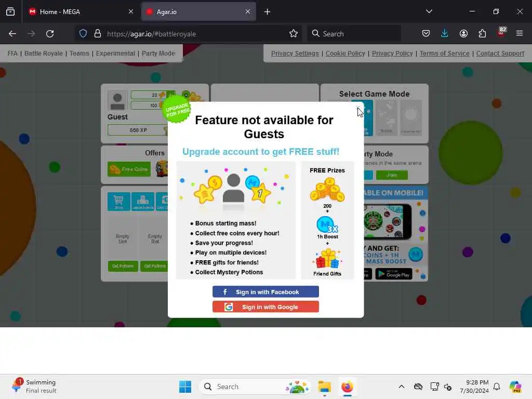Close the Home - MEGA tab
Screen dimensions: 532x399
click(x=131, y=12)
